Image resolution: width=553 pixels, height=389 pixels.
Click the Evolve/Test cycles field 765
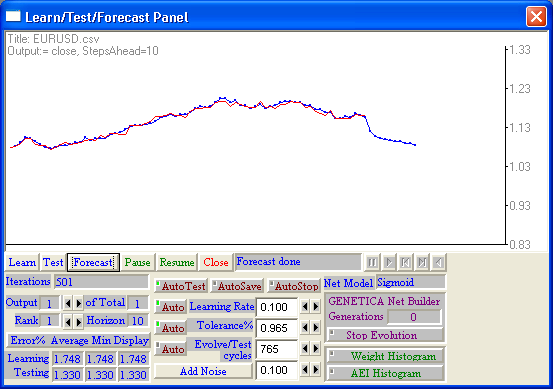pyautogui.click(x=277, y=349)
